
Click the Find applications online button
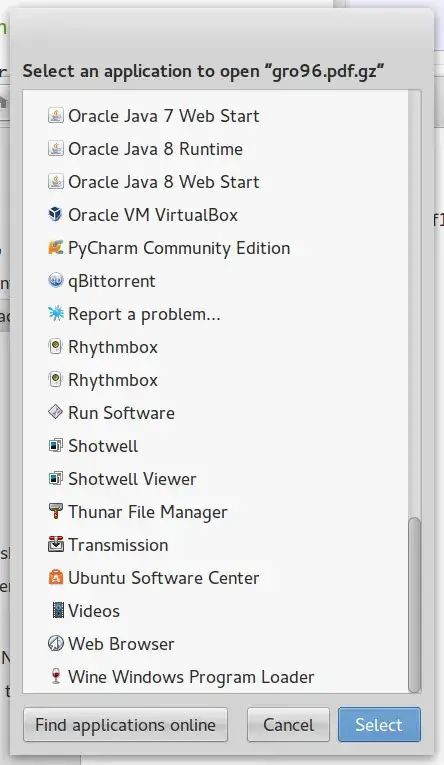click(x=125, y=725)
